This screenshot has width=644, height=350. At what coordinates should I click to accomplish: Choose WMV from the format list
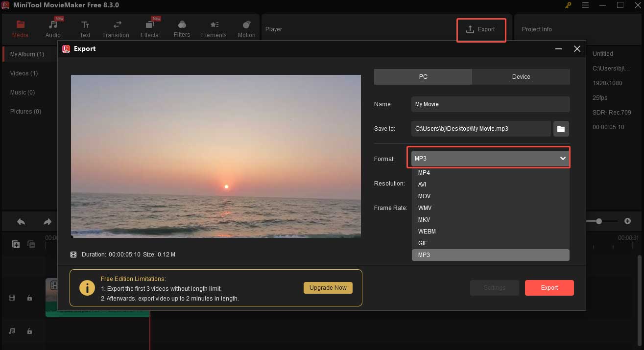491,208
